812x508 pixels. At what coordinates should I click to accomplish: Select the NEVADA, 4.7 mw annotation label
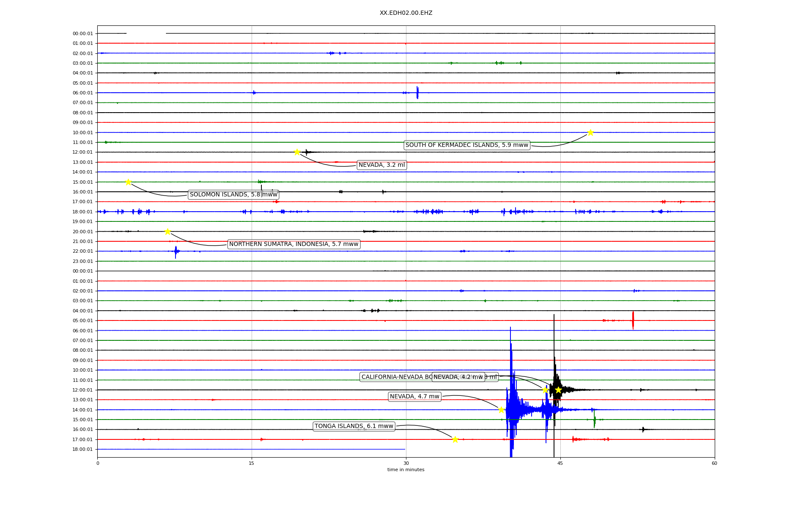414,397
